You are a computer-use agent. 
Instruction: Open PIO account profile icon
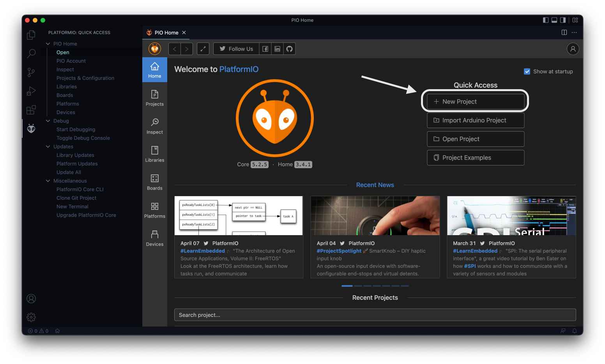[x=573, y=49]
